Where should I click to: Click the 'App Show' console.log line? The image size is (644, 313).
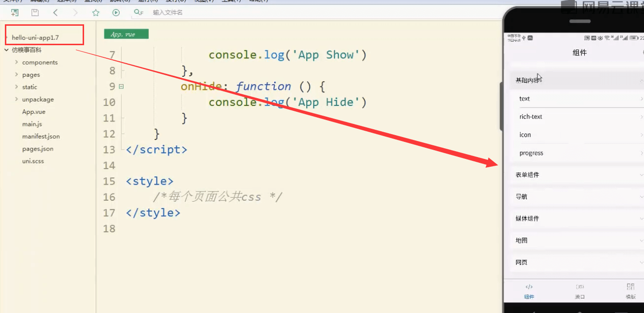[287, 55]
